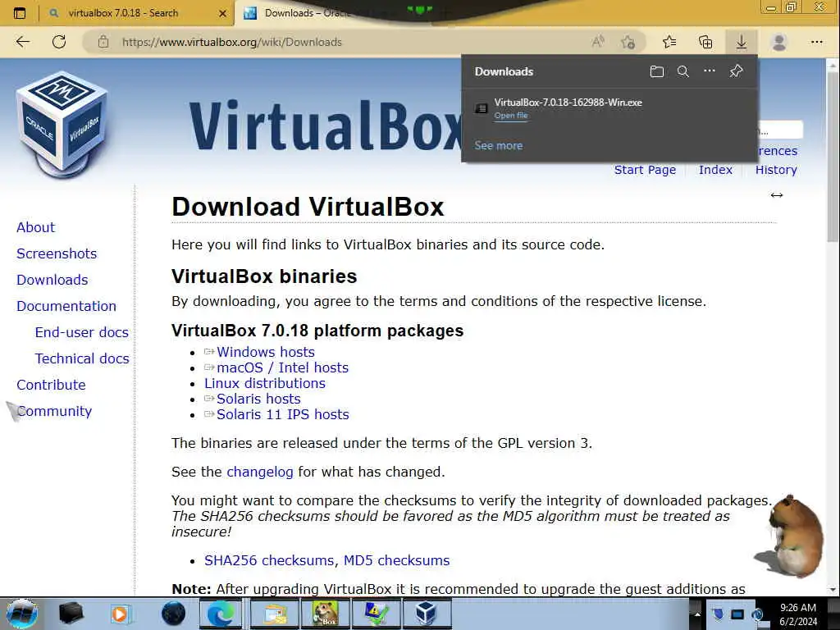The image size is (840, 630).
Task: Open Technical docs link
Action: click(82, 358)
